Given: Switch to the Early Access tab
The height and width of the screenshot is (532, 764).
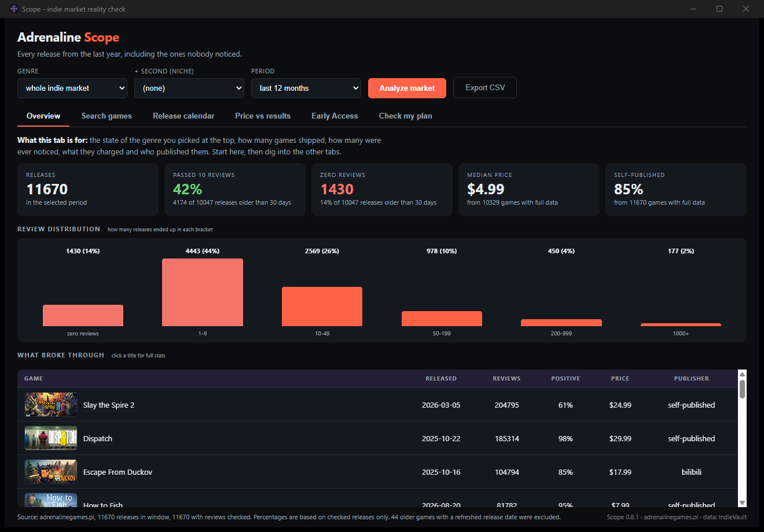Looking at the screenshot, I should [335, 116].
